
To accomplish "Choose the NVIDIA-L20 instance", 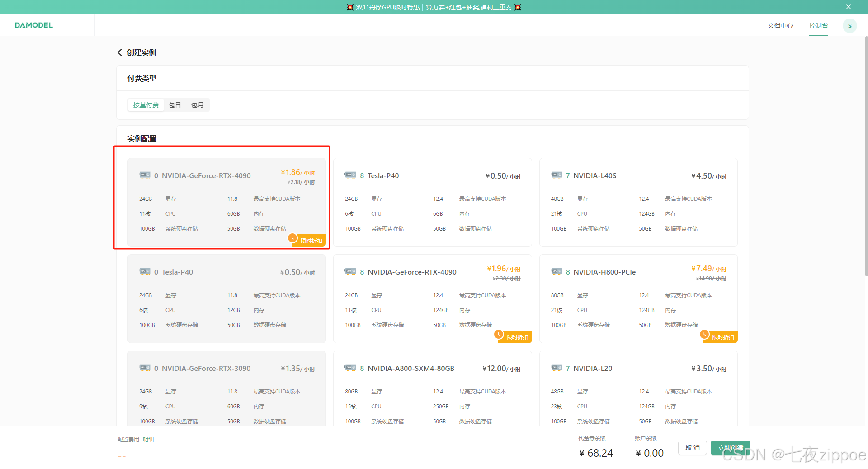I will (x=638, y=388).
